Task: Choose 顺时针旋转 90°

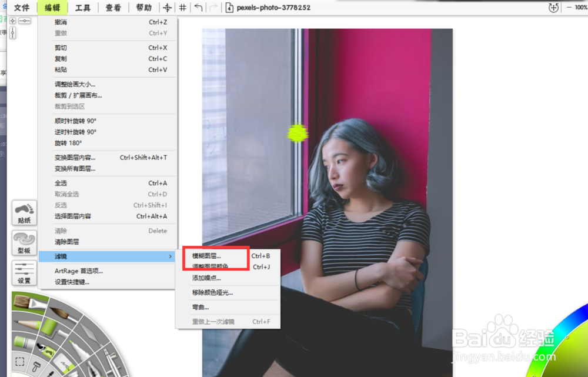Action: [x=107, y=121]
